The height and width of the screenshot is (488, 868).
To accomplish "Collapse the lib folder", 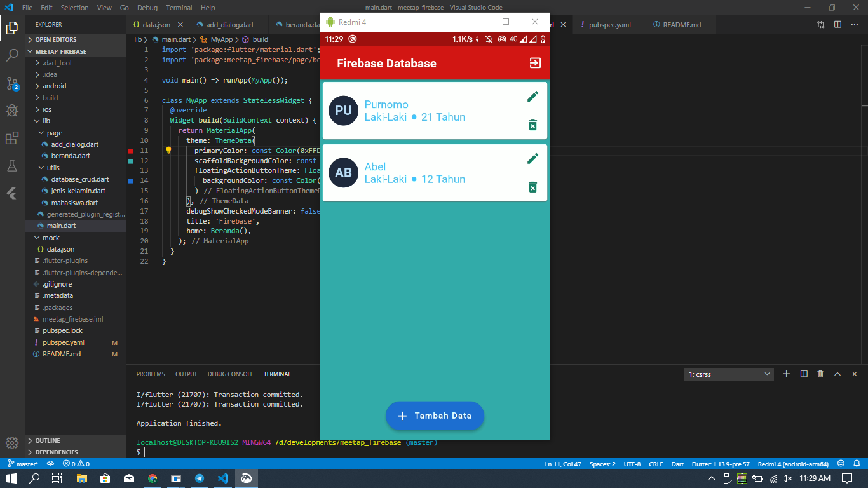I will coord(75,121).
